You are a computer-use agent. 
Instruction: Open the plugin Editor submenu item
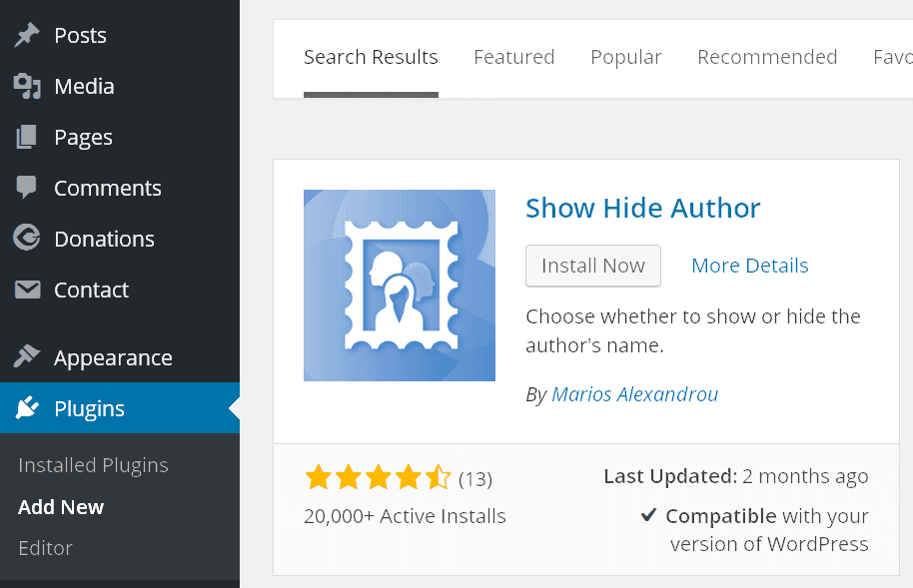[45, 548]
